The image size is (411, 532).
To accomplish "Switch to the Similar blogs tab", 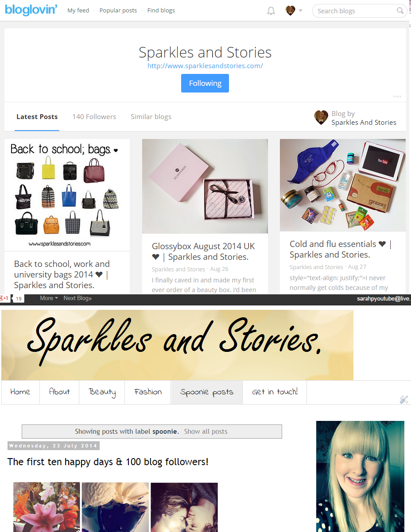I will point(151,117).
